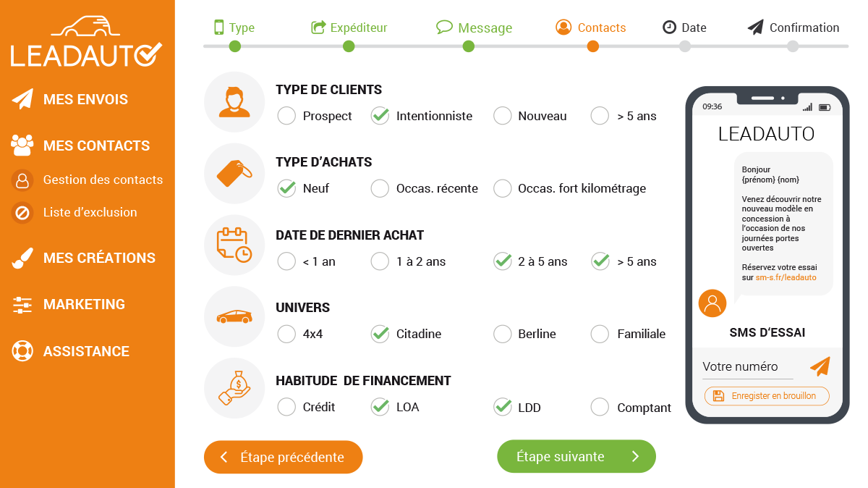The width and height of the screenshot is (868, 488).
Task: Click the Confirmation progress dot
Action: [x=792, y=46]
